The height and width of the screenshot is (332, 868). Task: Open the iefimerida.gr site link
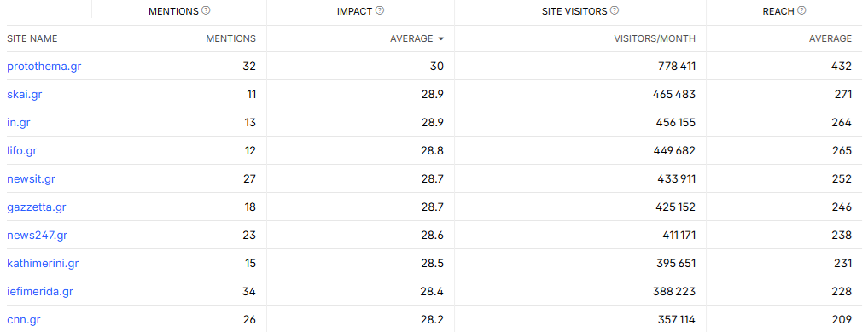[40, 292]
